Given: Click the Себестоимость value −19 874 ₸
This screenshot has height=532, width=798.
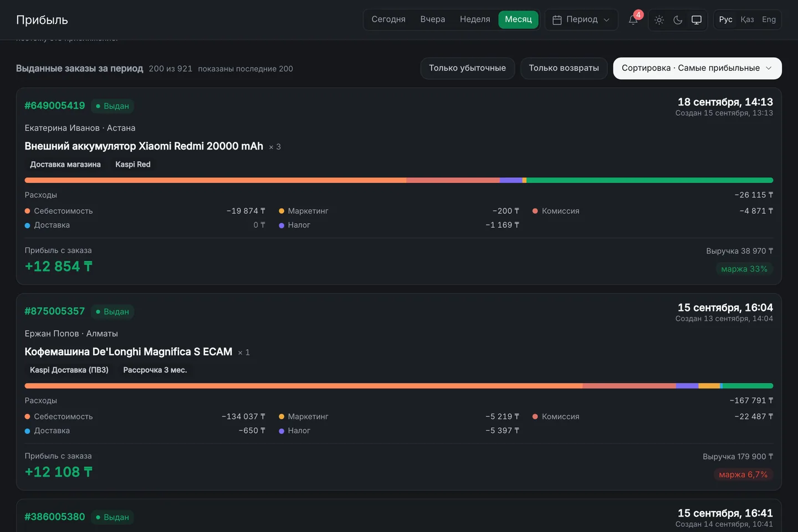Looking at the screenshot, I should coord(246,211).
